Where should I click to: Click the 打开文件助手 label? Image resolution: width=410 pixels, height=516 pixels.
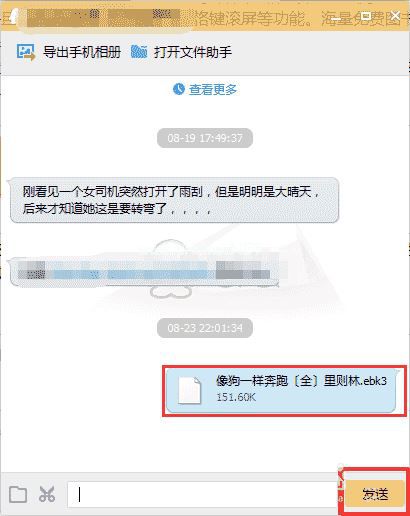pyautogui.click(x=193, y=52)
